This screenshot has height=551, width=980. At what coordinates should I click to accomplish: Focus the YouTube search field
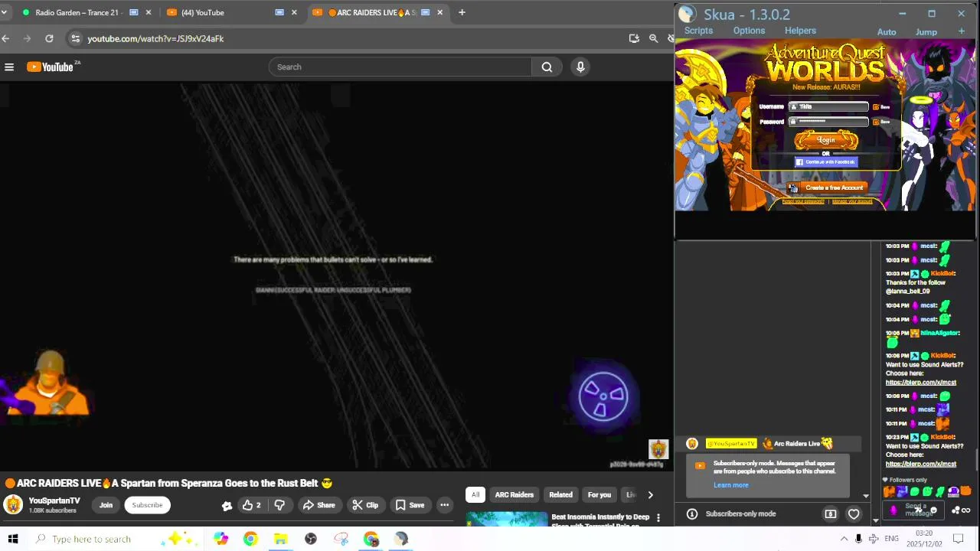400,67
